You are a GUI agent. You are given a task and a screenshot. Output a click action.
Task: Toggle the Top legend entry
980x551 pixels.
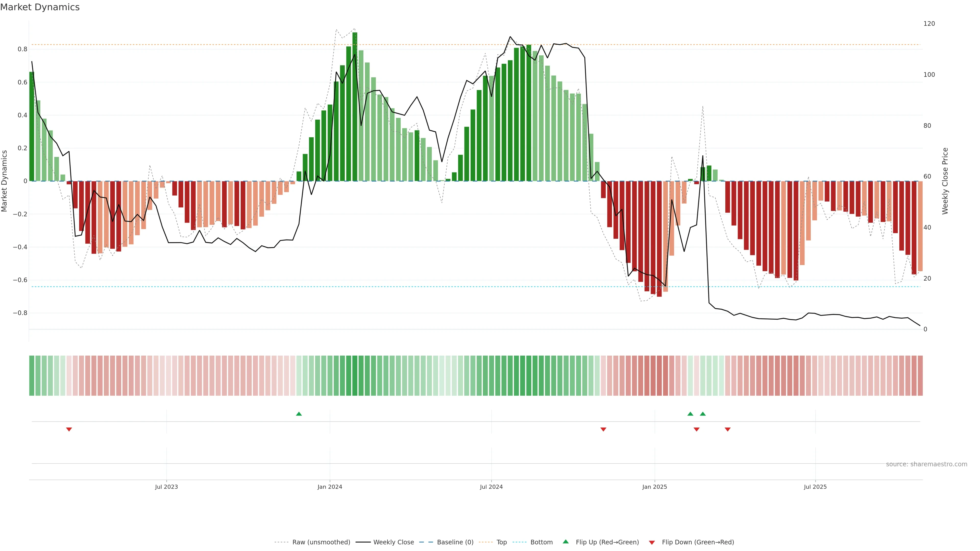pyautogui.click(x=501, y=542)
